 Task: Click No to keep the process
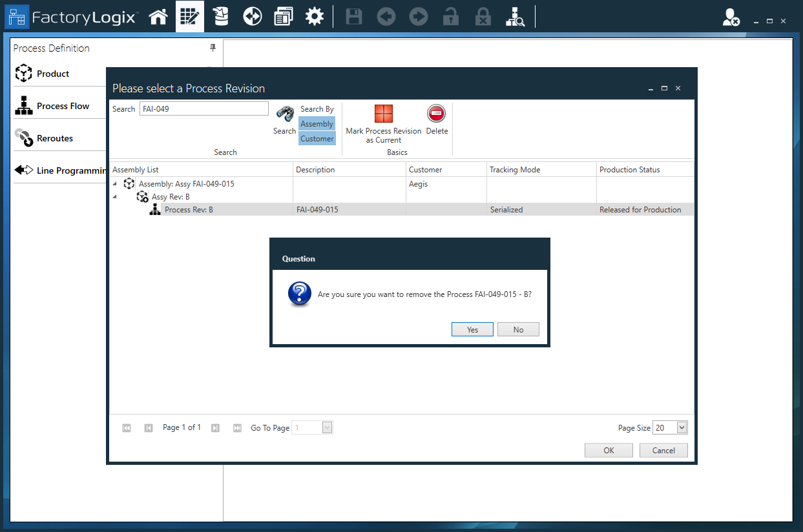tap(518, 329)
